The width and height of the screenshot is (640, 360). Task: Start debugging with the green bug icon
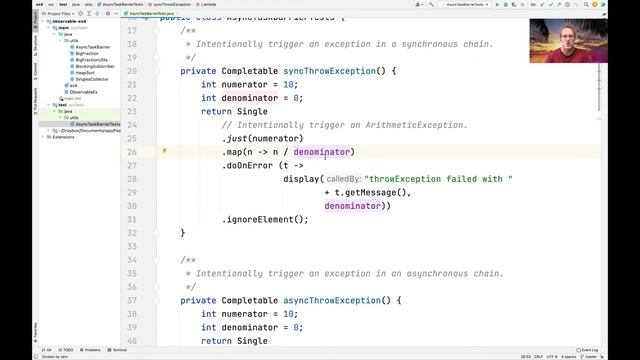[x=506, y=4]
